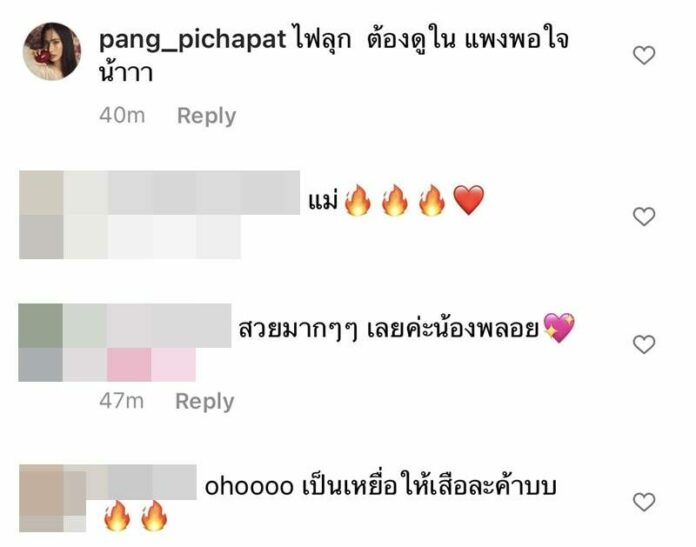The image size is (696, 547).
Task: Open blurred username before สวยมากๆ comment
Action: 125,342
